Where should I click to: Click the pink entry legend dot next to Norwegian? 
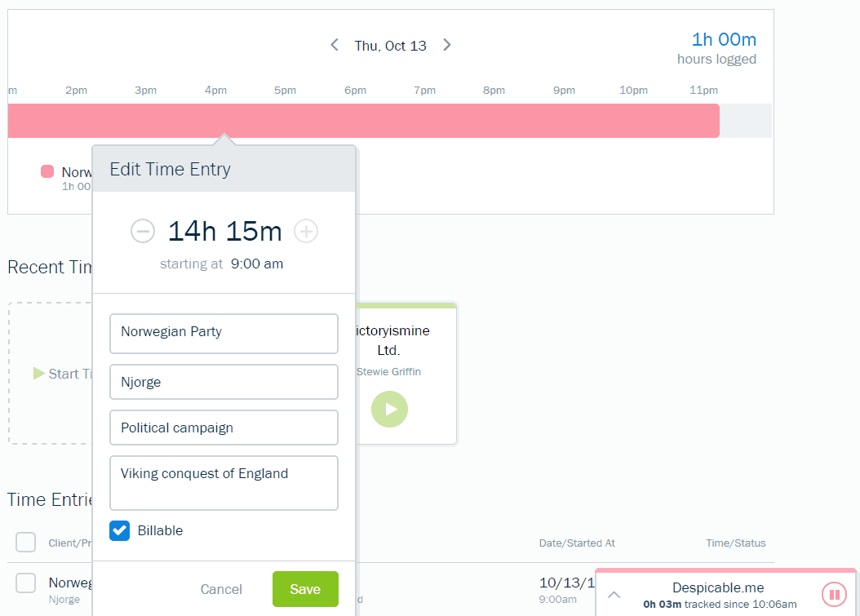coord(47,171)
